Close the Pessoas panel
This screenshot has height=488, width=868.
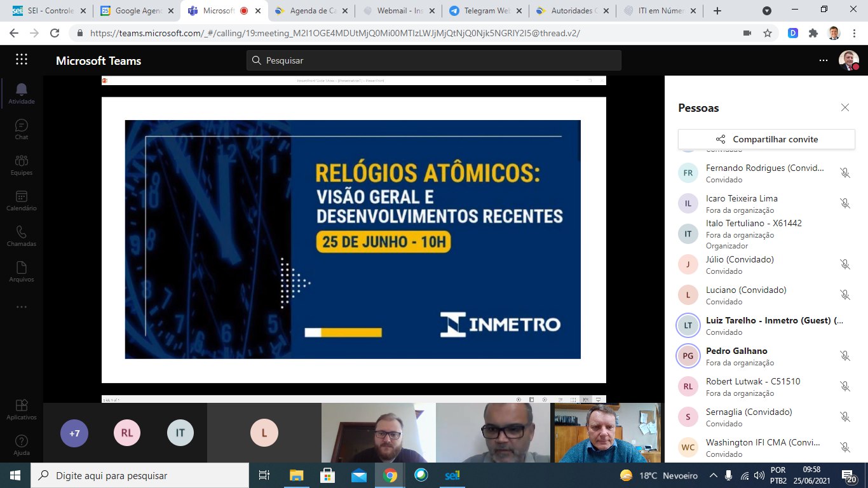(845, 107)
